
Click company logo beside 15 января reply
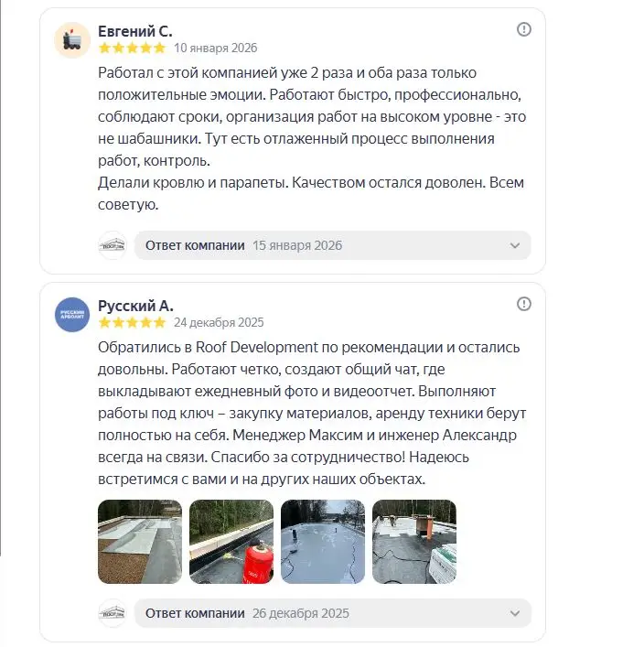pyautogui.click(x=112, y=245)
